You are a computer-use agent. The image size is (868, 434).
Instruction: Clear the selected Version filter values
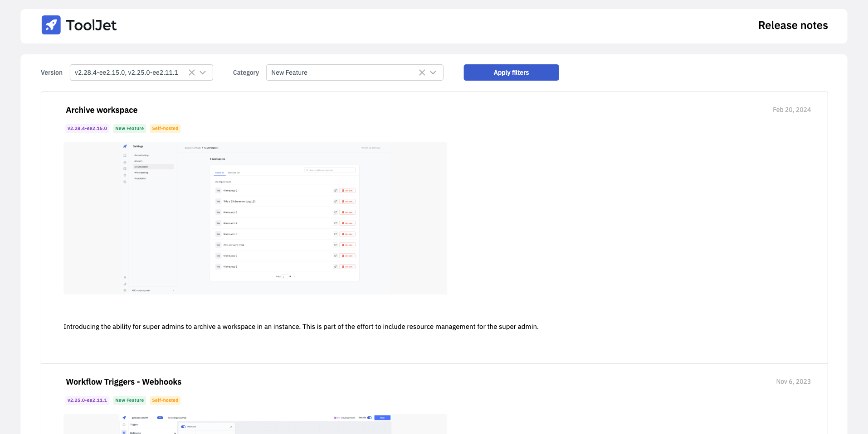(x=192, y=72)
